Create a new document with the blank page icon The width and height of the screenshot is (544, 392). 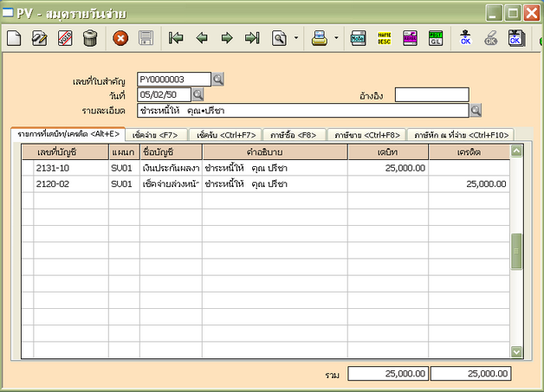tap(15, 38)
